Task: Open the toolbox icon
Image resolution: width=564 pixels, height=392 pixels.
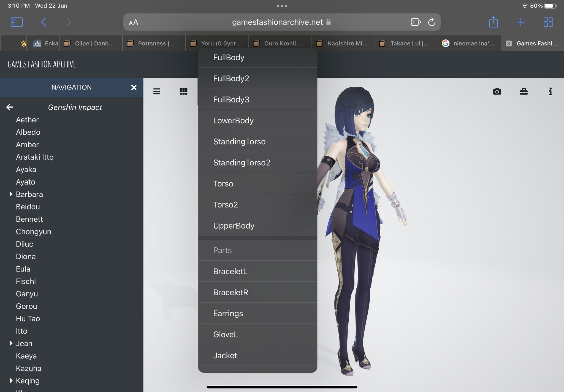Action: pos(524,91)
